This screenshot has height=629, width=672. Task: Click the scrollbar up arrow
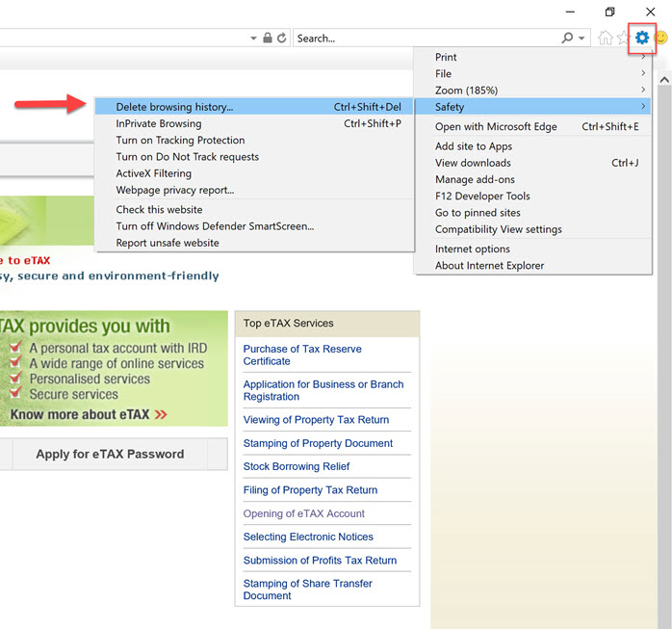pyautogui.click(x=664, y=80)
